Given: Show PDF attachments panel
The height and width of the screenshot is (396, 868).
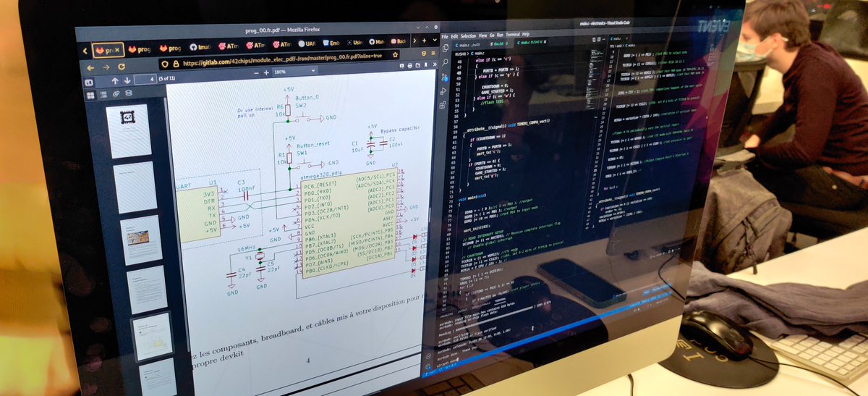Looking at the screenshot, I should (116, 94).
